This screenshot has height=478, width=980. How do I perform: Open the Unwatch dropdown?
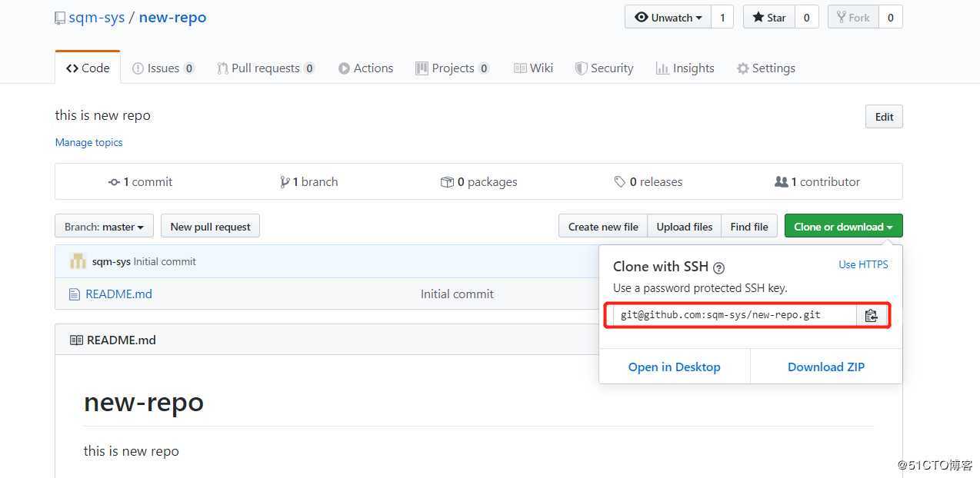coord(668,17)
